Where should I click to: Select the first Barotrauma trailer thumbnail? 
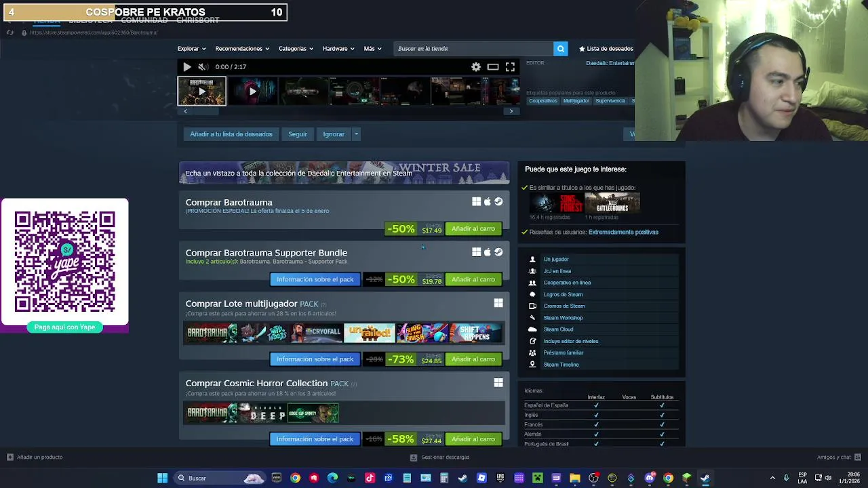pos(202,91)
